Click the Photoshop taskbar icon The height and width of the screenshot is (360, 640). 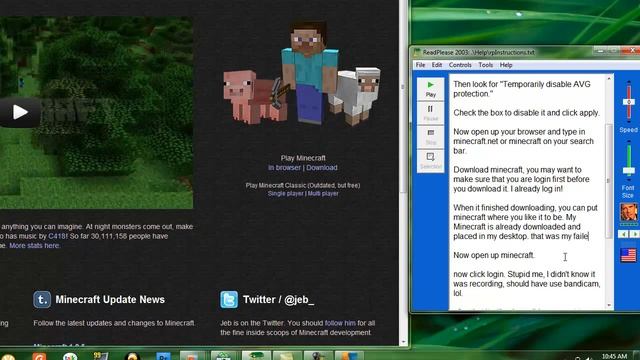(163, 357)
